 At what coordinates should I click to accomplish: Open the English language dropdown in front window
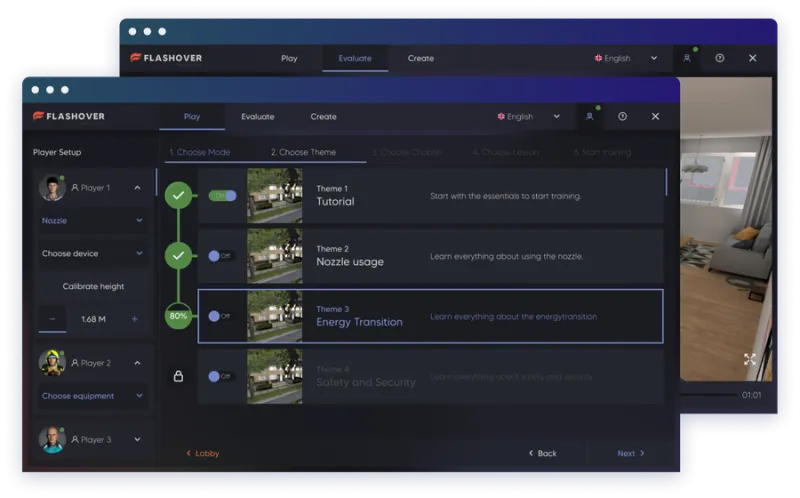pos(529,116)
